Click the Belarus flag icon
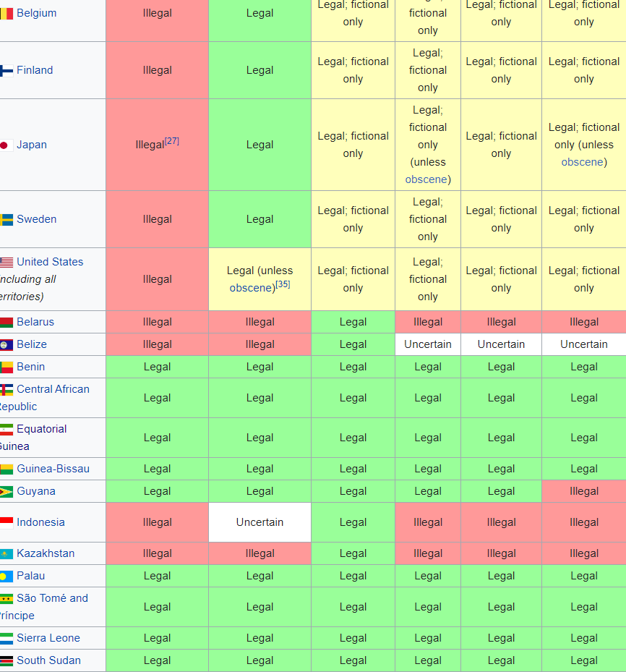Viewport: 626px width, 672px height. [7, 323]
